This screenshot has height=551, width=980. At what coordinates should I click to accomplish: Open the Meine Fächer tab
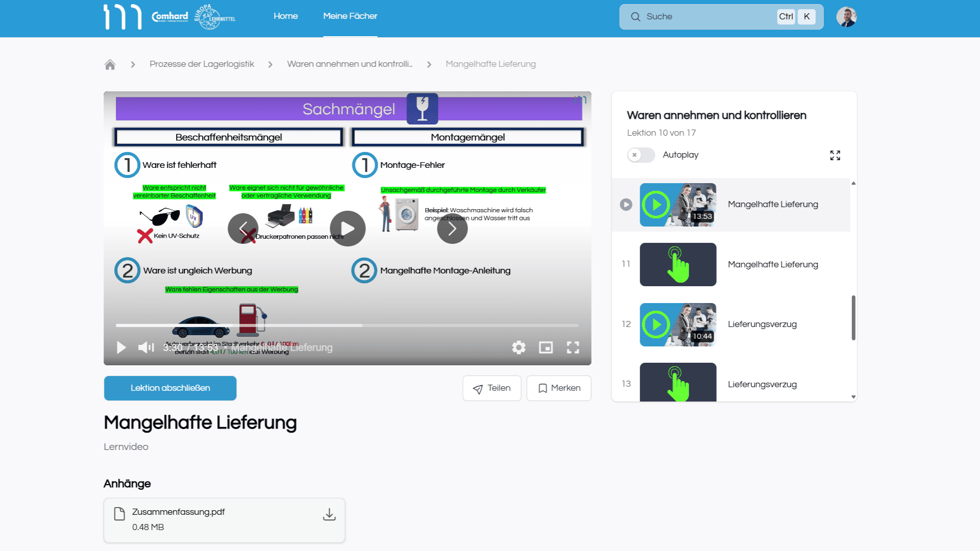click(x=350, y=16)
